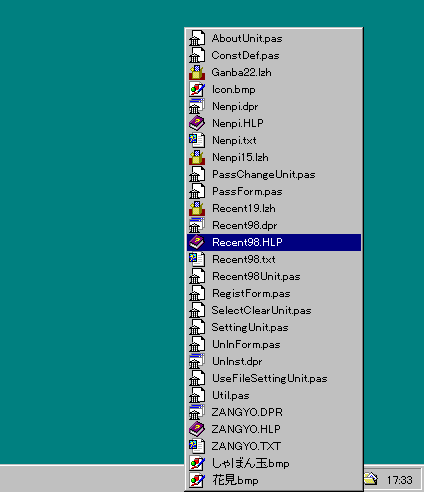Choose Ganba22.lzh archive entry

[x=274, y=72]
